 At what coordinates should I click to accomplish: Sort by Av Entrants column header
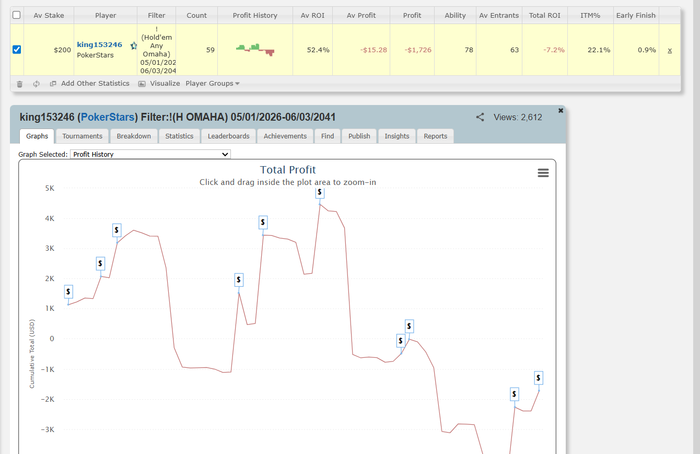coord(499,15)
